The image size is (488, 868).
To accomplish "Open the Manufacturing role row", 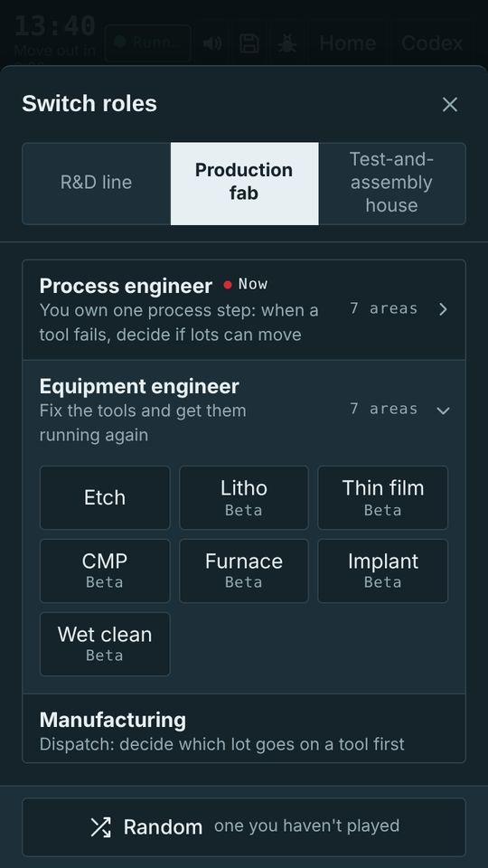I will 244,729.
